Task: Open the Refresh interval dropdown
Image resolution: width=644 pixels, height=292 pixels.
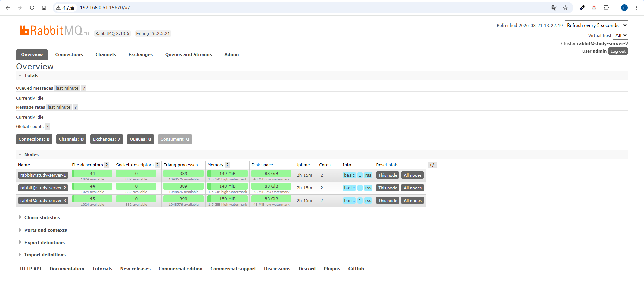Action: [596, 25]
